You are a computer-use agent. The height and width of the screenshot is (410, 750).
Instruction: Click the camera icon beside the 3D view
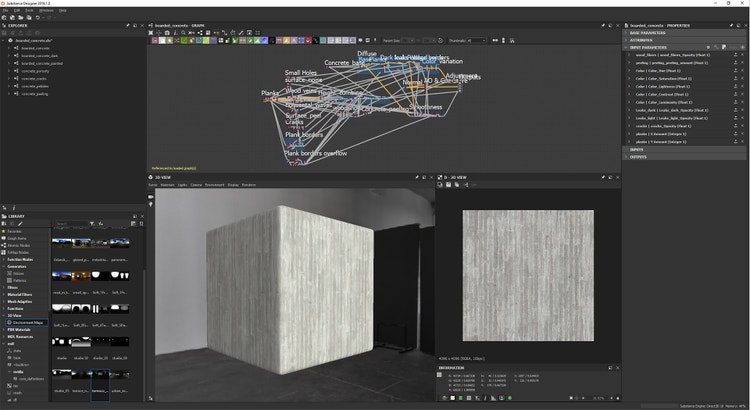(x=151, y=196)
